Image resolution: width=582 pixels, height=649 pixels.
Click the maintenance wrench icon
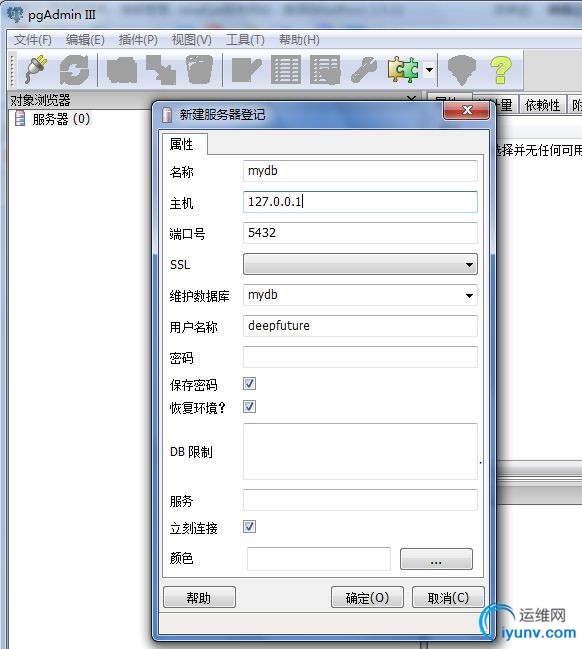(x=364, y=70)
